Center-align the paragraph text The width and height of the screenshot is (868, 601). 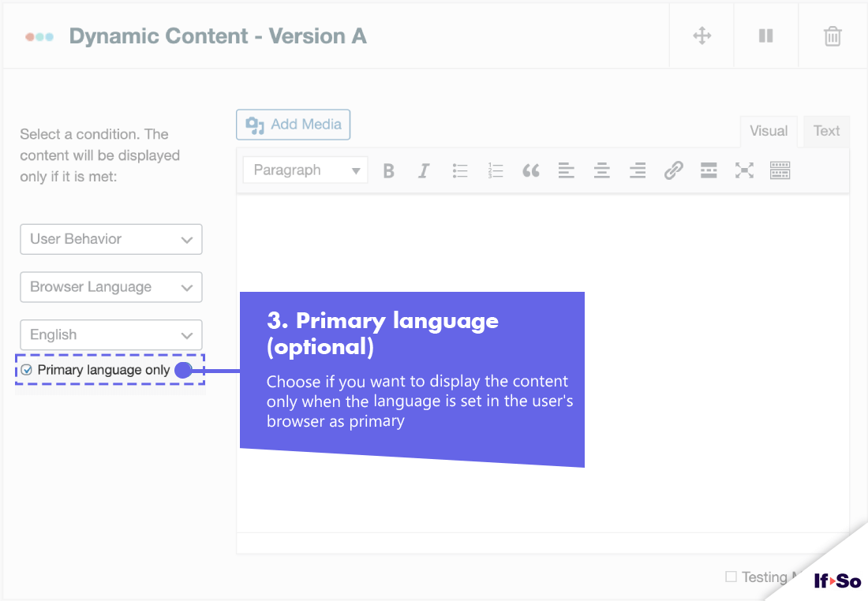602,170
